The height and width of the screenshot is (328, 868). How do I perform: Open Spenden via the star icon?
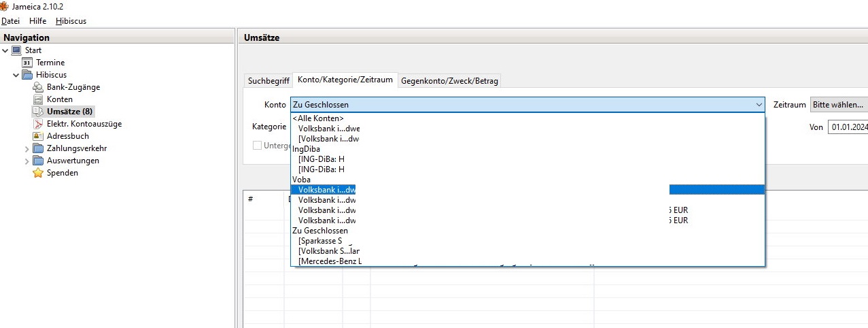pyautogui.click(x=39, y=173)
